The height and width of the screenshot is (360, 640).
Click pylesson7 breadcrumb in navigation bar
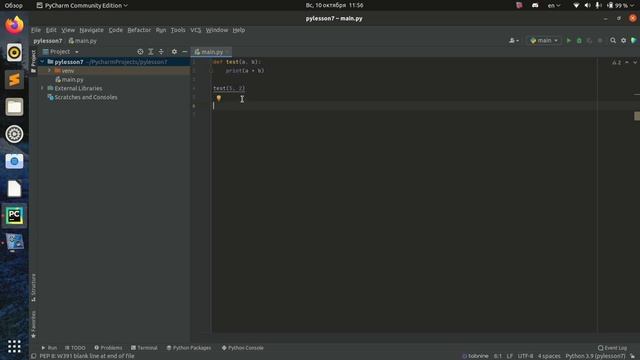tap(48, 41)
